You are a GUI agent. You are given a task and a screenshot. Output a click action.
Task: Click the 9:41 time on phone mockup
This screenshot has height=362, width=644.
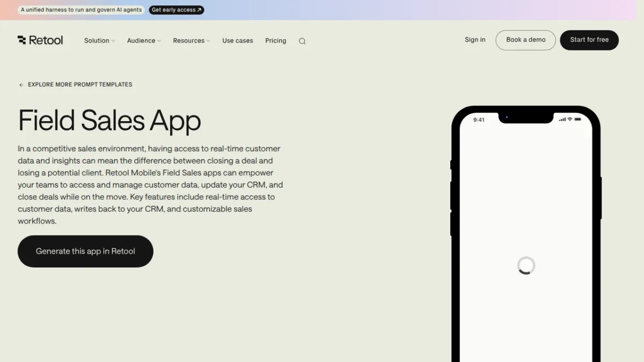(x=479, y=120)
